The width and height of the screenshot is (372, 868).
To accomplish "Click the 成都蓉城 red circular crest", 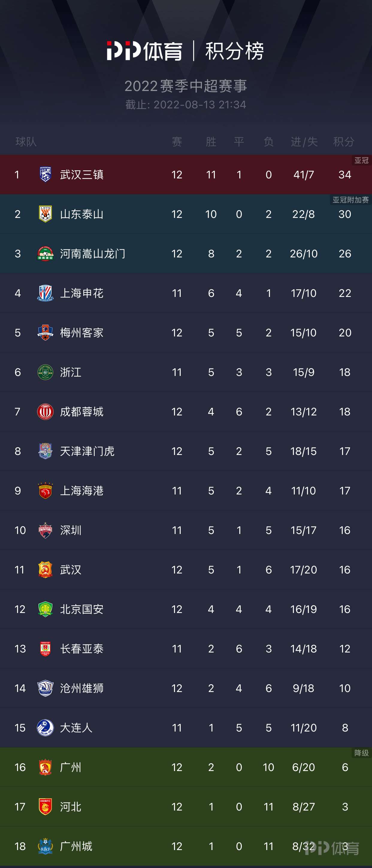I will [45, 412].
